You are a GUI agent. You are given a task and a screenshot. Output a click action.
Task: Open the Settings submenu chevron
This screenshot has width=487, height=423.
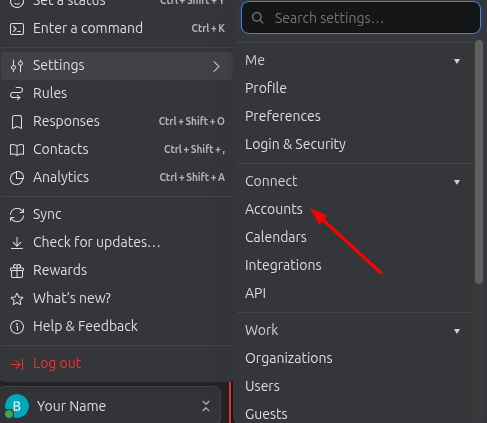click(x=216, y=66)
